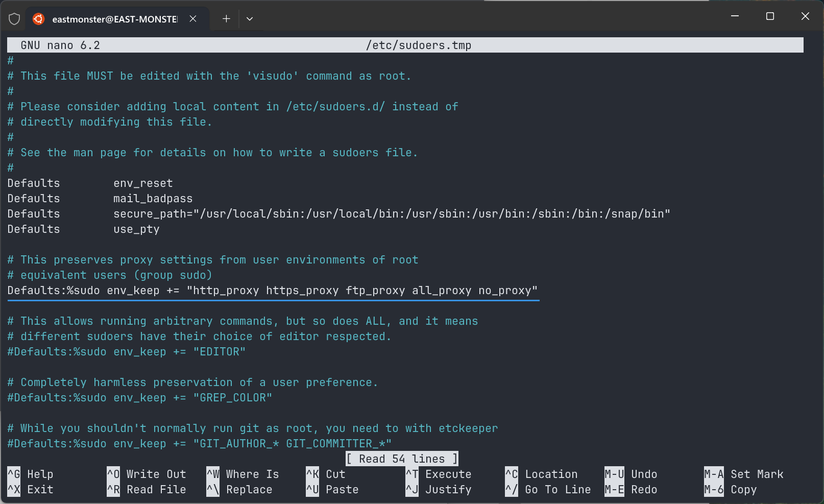
Task: Click the ^G Help shortcut
Action: coord(31,474)
